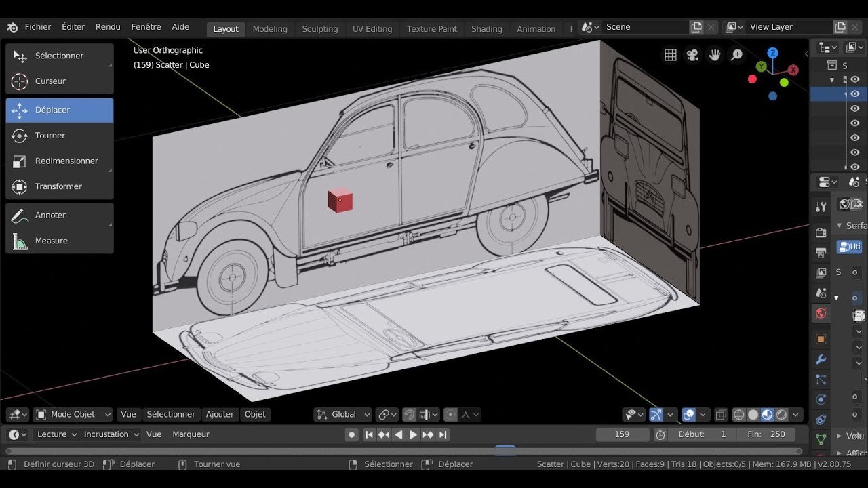The height and width of the screenshot is (488, 868).
Task: Click the X axis on navigation gizmo
Action: click(x=794, y=70)
